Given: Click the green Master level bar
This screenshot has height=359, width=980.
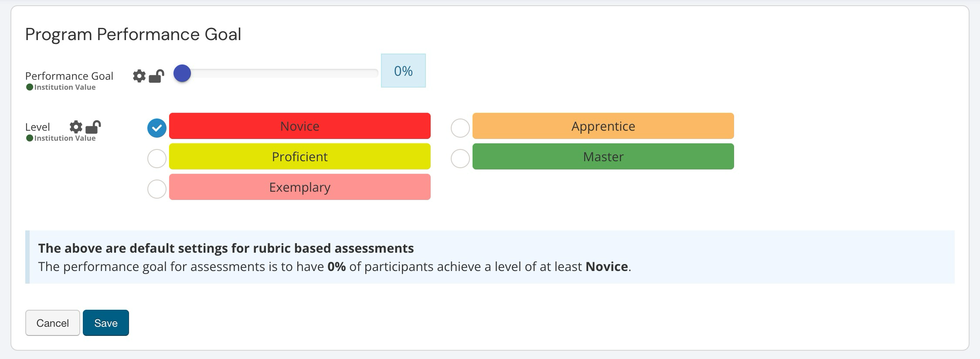Looking at the screenshot, I should tap(603, 156).
